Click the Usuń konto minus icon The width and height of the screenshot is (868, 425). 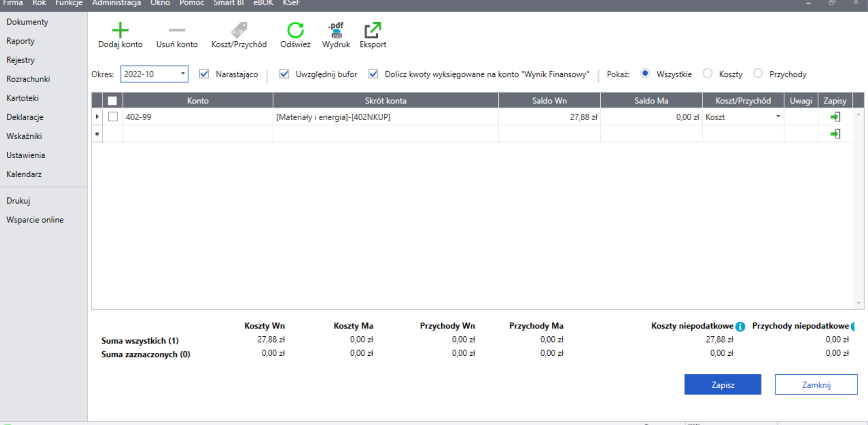tap(177, 30)
